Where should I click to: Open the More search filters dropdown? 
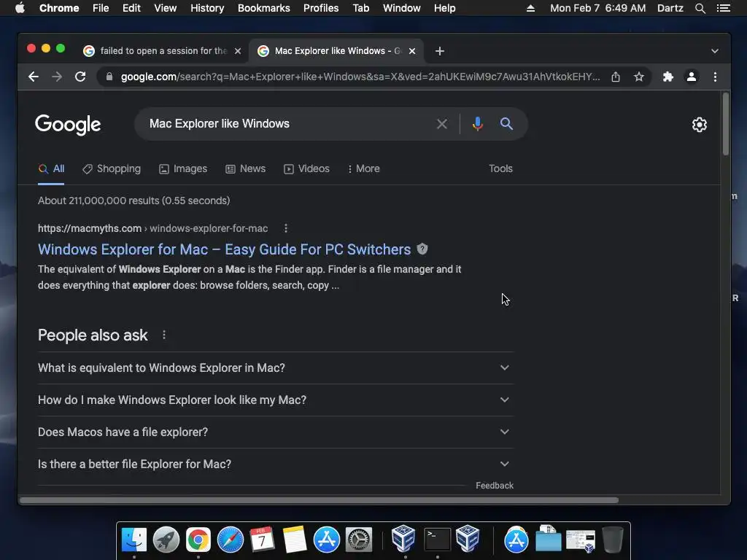coord(363,168)
